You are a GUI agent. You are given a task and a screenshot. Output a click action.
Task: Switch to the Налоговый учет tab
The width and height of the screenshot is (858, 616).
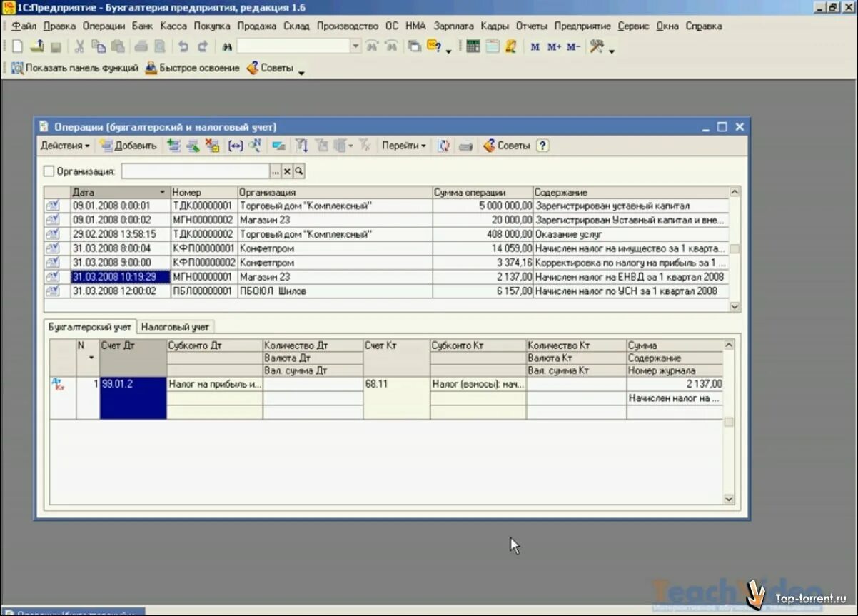tap(175, 327)
